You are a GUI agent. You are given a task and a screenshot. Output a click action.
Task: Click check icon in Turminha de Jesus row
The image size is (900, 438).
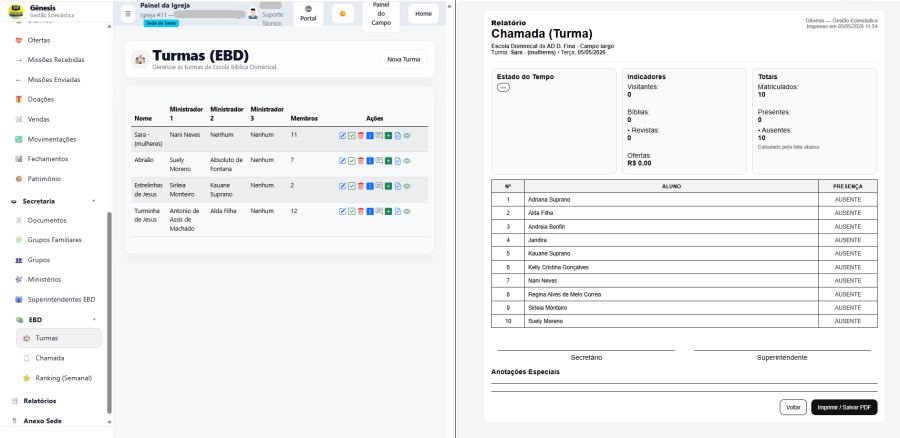pyautogui.click(x=352, y=211)
